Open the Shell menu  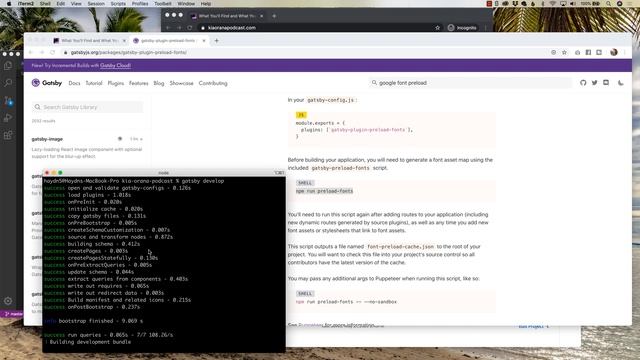tap(45, 4)
